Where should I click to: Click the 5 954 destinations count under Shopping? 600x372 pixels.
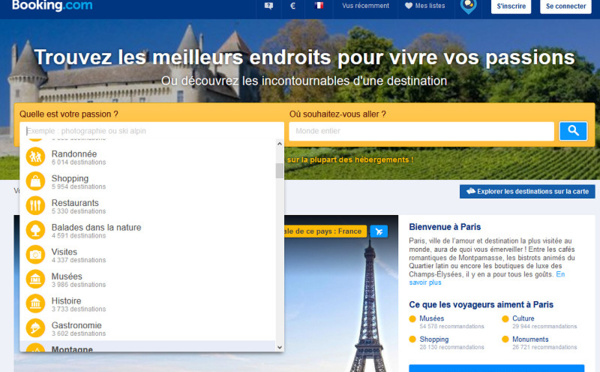tap(78, 187)
